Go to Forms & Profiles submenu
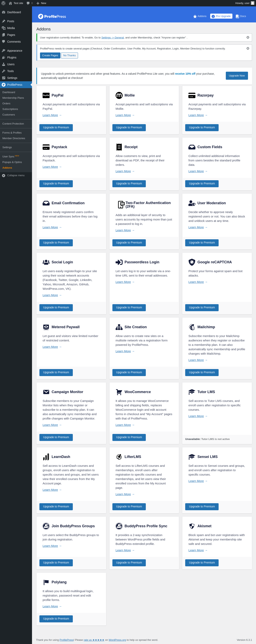 12,133
